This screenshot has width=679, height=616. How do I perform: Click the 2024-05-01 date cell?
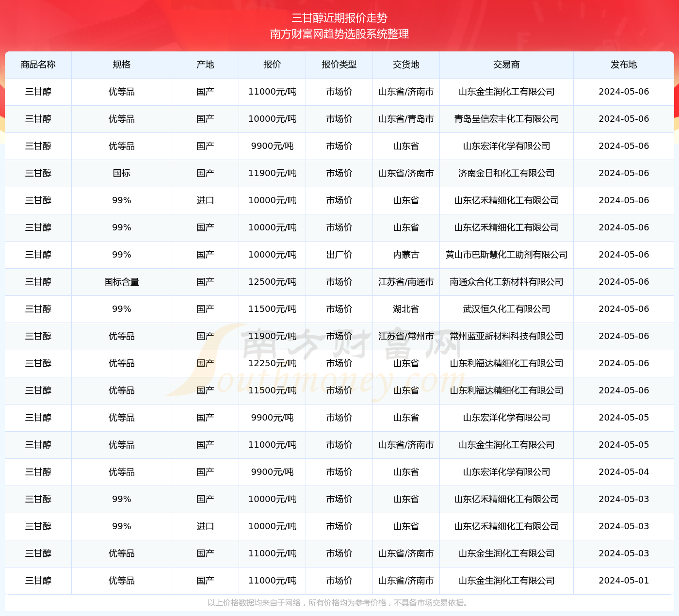(624, 581)
